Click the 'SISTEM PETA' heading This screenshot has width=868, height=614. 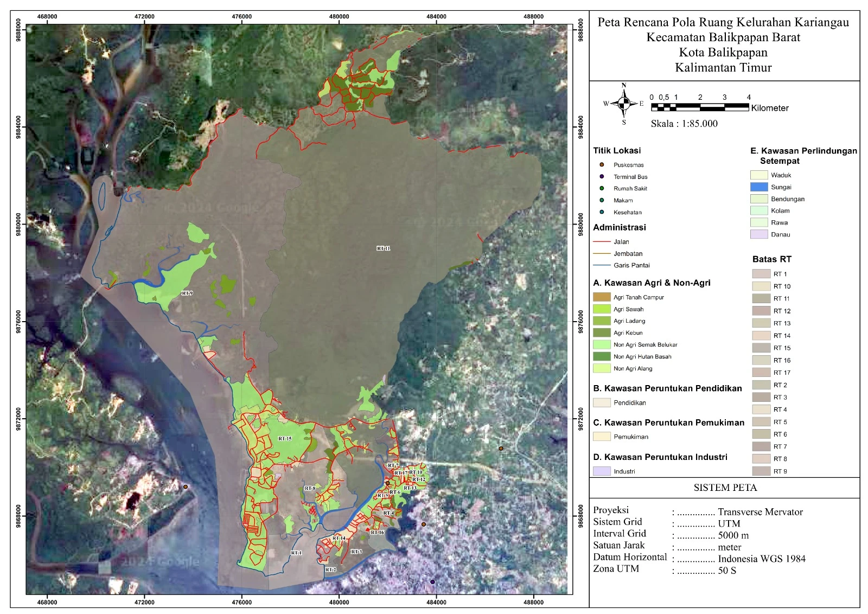coord(725,488)
